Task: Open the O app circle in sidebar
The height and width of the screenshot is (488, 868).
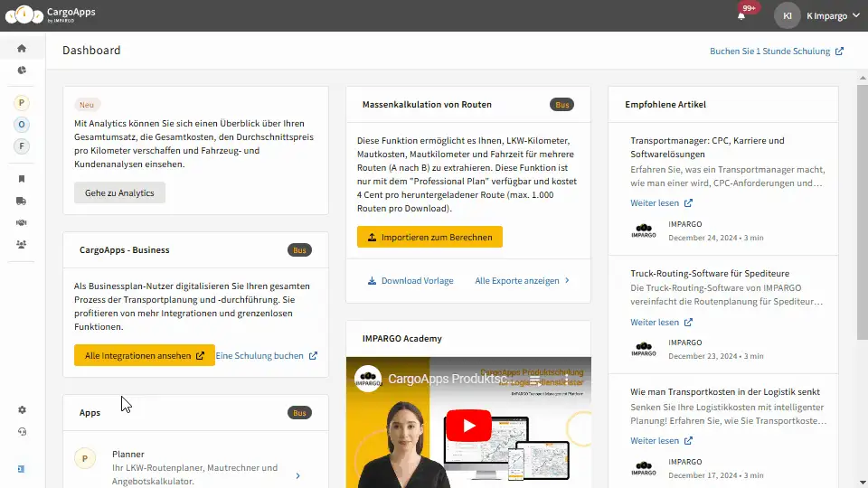Action: click(x=22, y=125)
